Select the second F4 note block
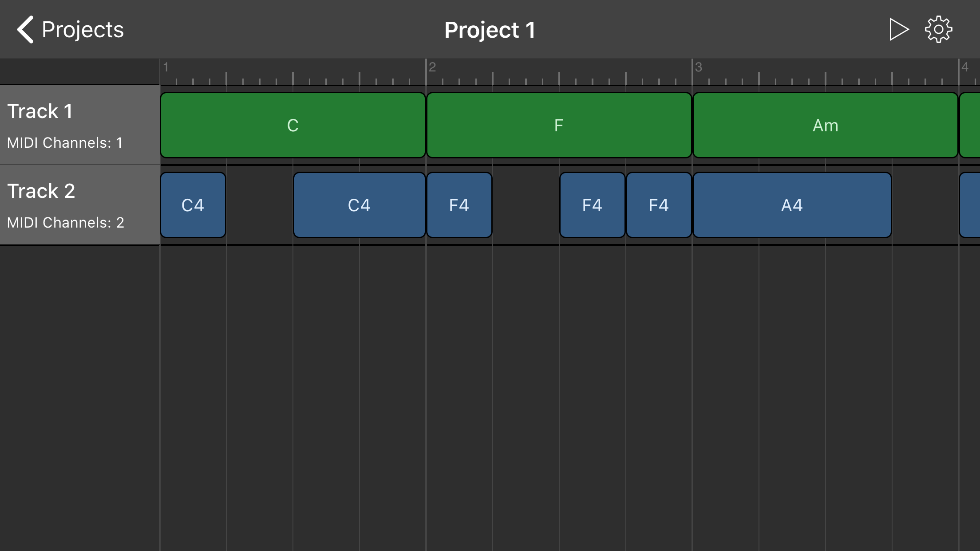 pos(592,205)
